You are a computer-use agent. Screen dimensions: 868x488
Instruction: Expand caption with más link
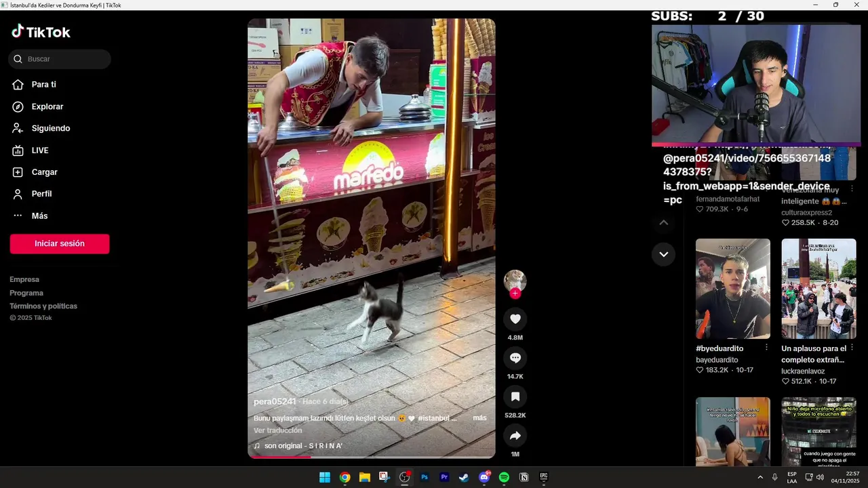pos(479,418)
